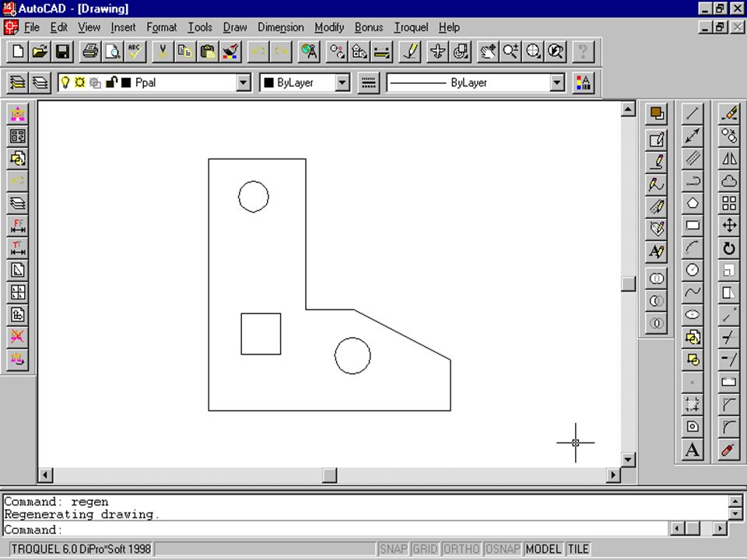Cut selection with the scissors icon
The width and height of the screenshot is (747, 560).
click(x=163, y=51)
